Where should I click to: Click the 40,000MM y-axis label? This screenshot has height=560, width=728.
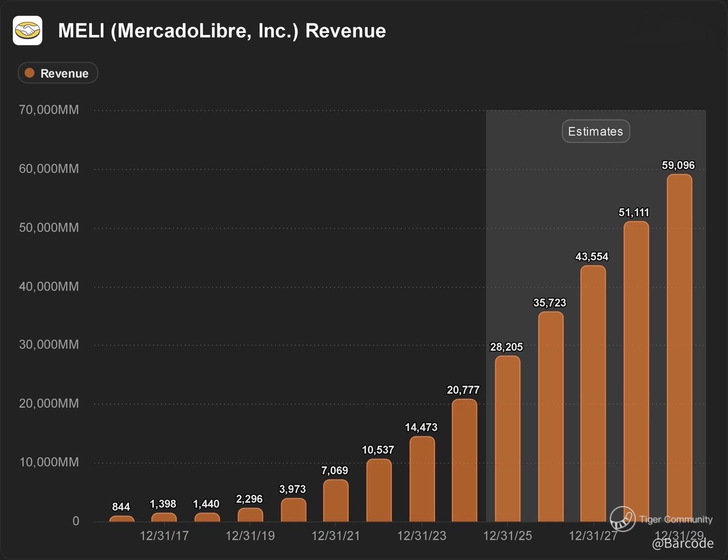49,287
